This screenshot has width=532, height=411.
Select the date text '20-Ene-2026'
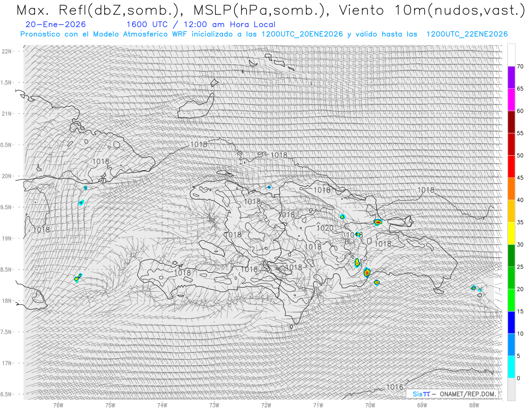click(x=56, y=24)
